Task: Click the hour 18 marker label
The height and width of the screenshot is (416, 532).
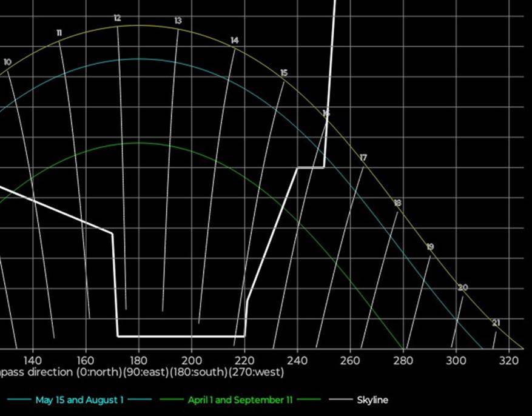Action: (x=398, y=203)
